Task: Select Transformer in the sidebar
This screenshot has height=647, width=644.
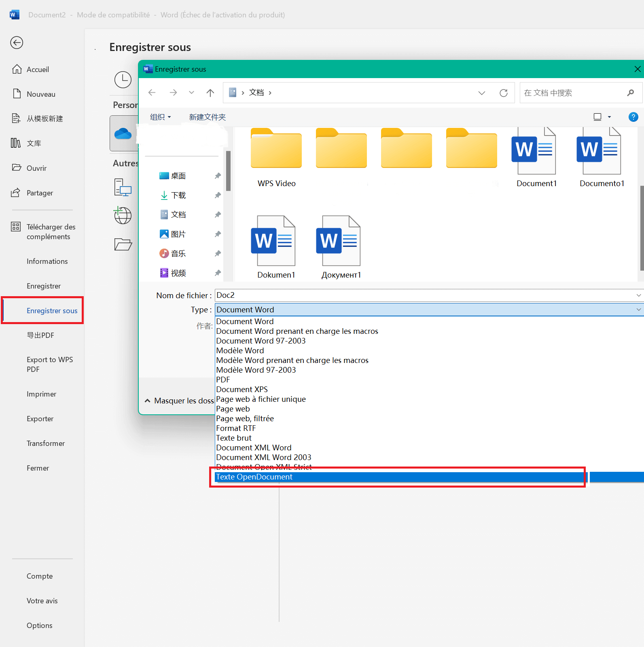Action: click(x=46, y=443)
